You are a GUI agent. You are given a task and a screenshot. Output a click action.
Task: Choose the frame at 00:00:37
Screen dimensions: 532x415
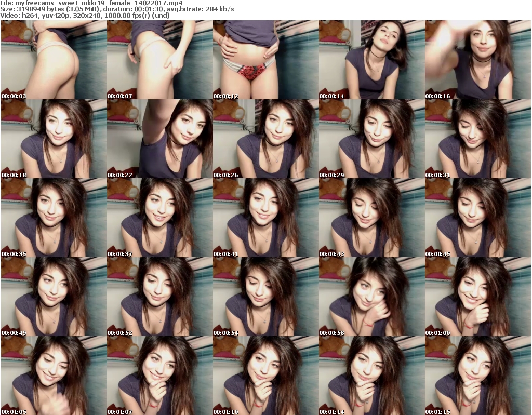coord(160,218)
